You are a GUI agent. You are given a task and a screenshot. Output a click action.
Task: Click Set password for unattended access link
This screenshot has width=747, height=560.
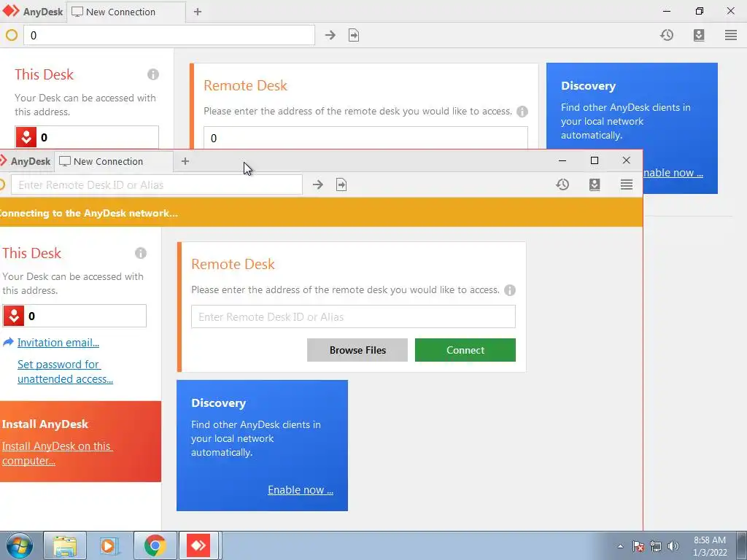tap(65, 371)
